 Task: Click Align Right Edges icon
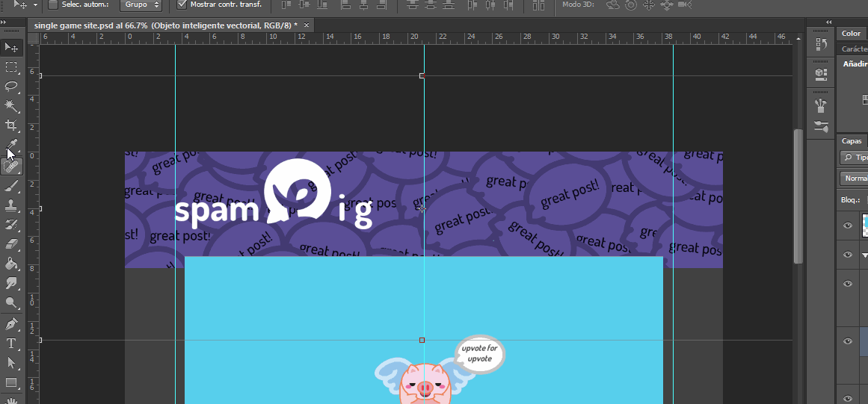click(x=381, y=5)
